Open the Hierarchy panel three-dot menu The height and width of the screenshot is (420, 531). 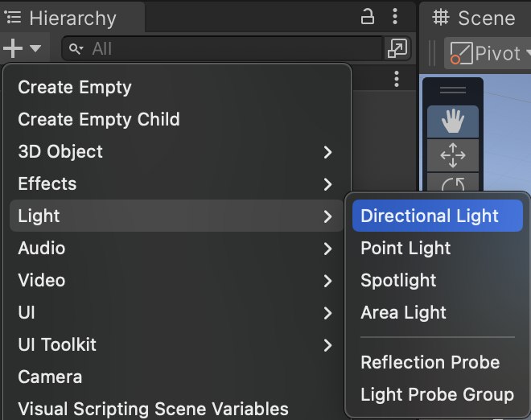(x=394, y=17)
